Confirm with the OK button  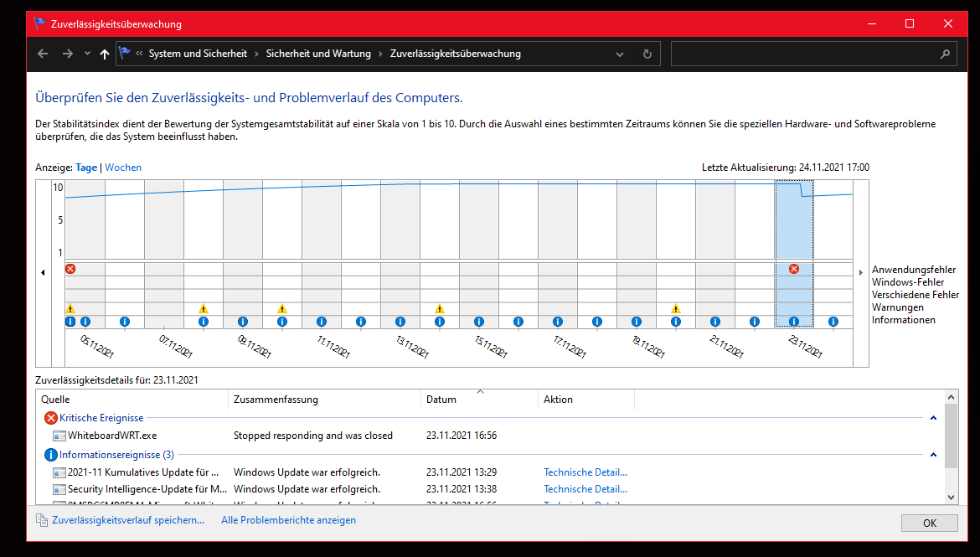[930, 523]
